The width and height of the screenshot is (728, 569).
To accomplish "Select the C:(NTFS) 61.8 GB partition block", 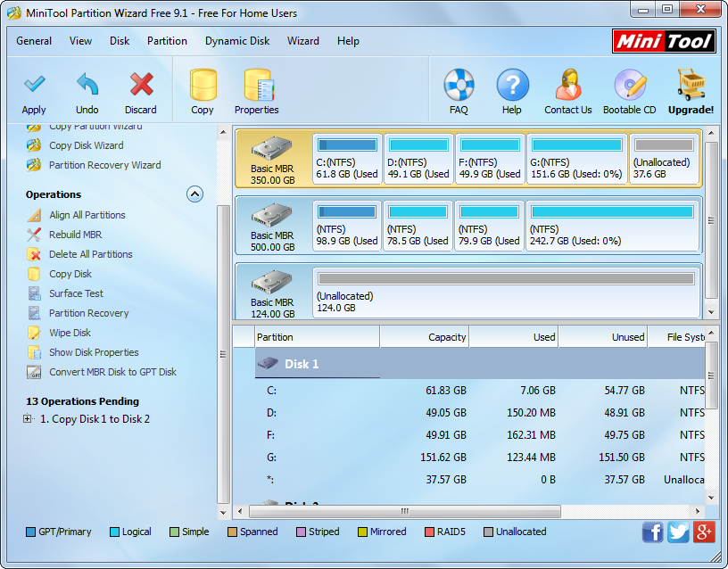I will (347, 159).
